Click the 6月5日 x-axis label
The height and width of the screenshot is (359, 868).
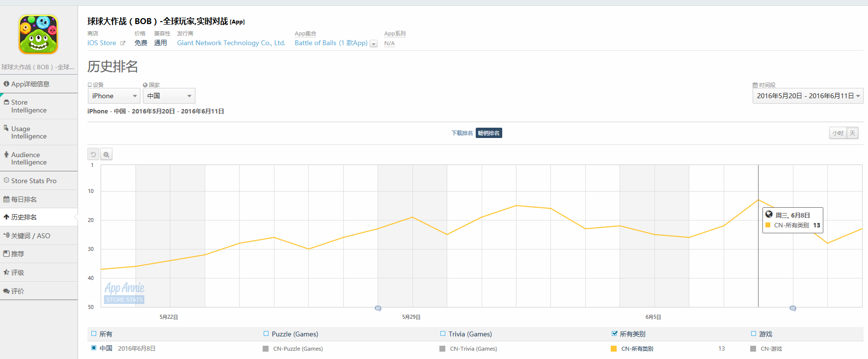point(653,317)
